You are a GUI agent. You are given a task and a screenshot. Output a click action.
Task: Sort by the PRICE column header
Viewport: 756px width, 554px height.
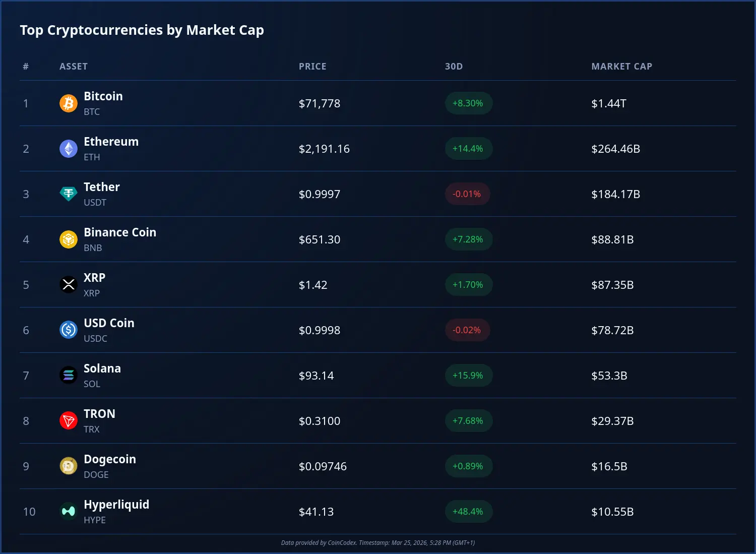312,66
